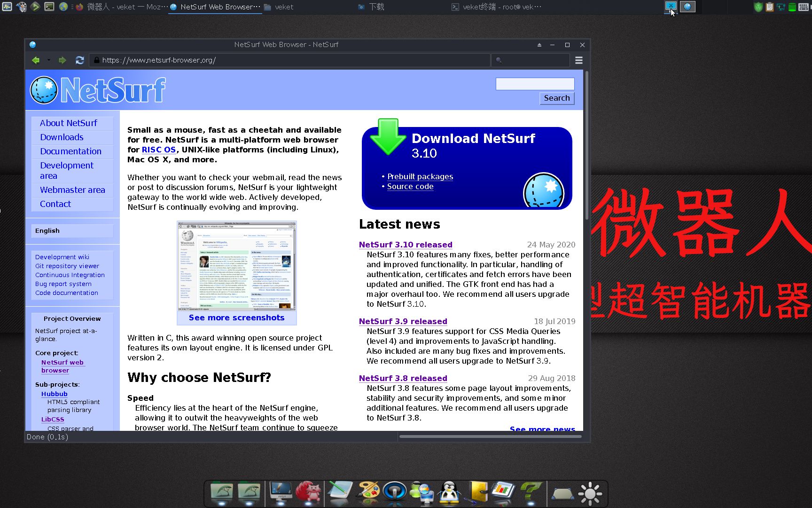
Task: Switch to the veket终端 terminal taskbar entry
Action: coord(496,7)
